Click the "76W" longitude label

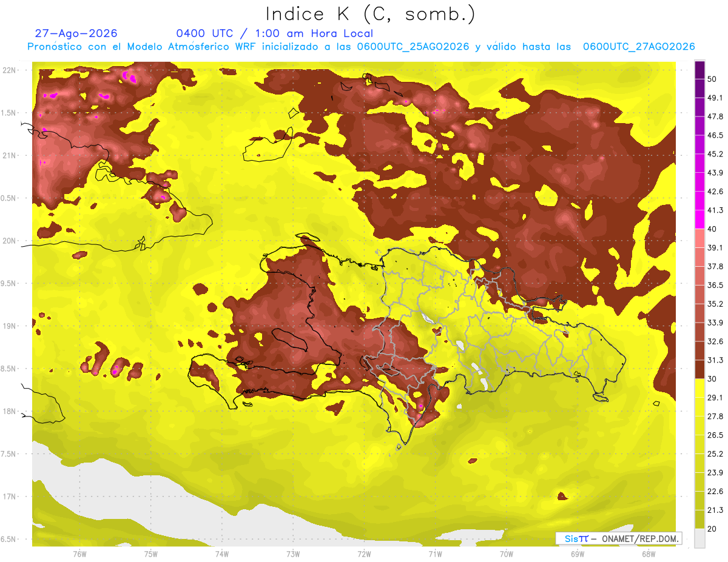pos(79,554)
